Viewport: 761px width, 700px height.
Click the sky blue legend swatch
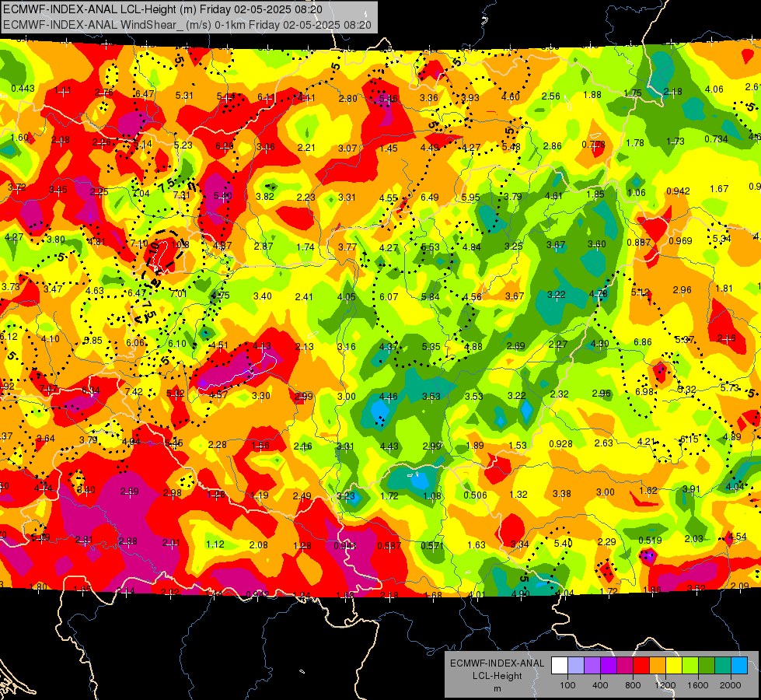coord(738,666)
